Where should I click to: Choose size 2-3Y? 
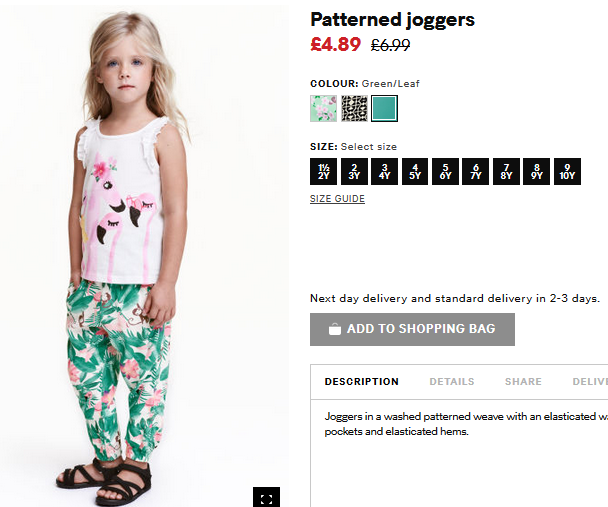click(x=354, y=171)
